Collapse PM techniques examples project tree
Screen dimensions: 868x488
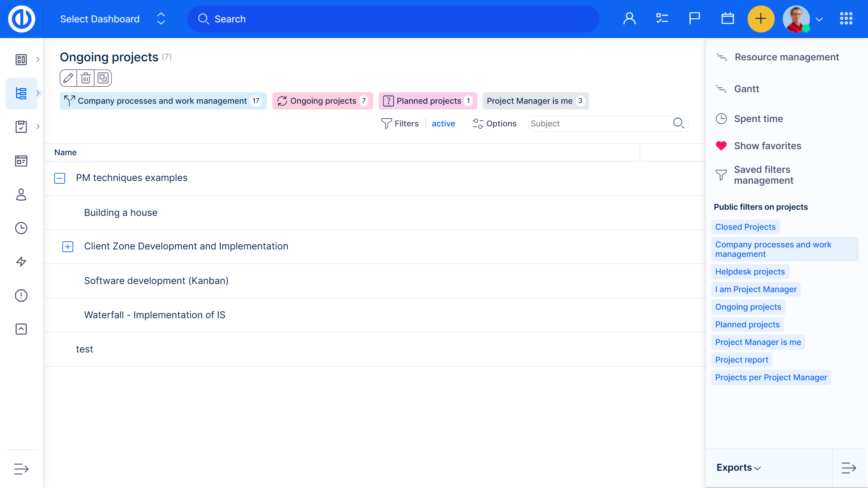tap(60, 178)
